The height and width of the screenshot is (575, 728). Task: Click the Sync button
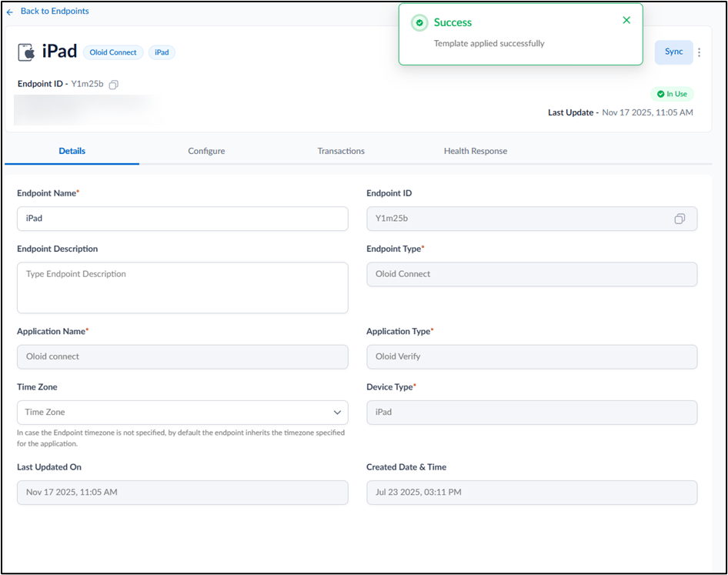[673, 52]
